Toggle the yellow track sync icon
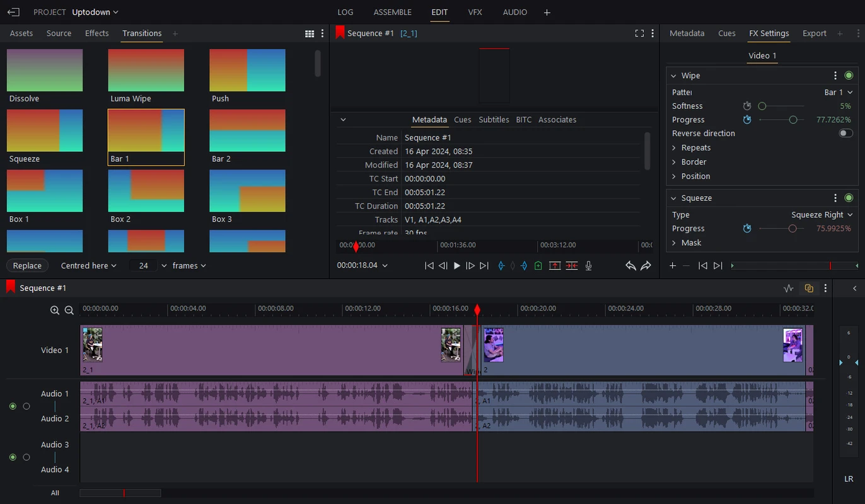Screen dimensions: 865x504 pyautogui.click(x=809, y=288)
